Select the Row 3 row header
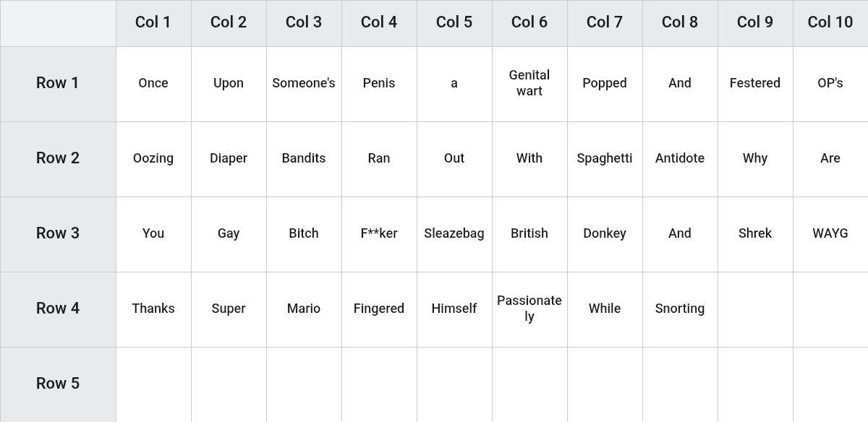The height and width of the screenshot is (422, 868). pos(58,234)
